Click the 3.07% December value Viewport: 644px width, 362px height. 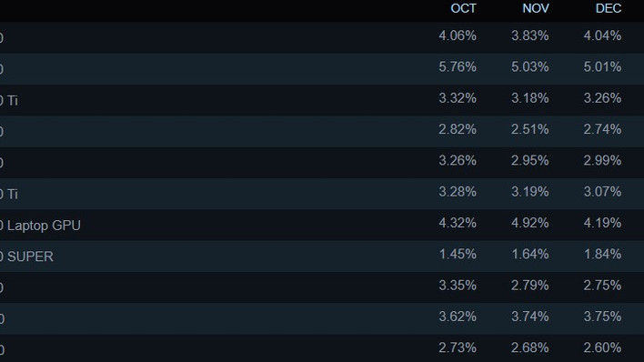[x=602, y=192]
